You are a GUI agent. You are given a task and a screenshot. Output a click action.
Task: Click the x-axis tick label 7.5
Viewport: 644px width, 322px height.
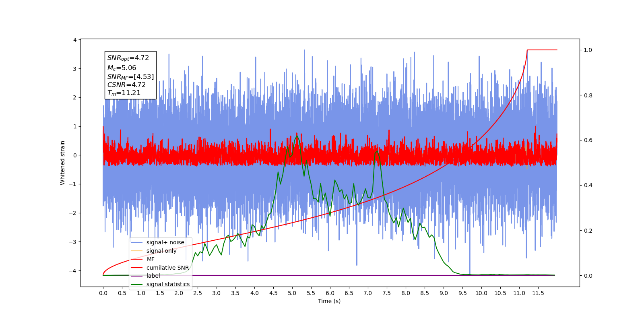[x=387, y=293]
